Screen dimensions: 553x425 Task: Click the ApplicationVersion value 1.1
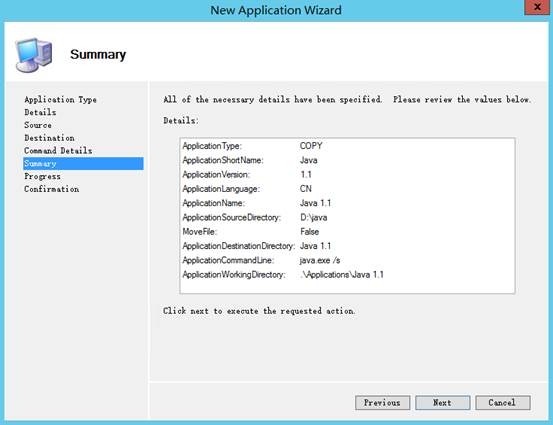pos(306,175)
